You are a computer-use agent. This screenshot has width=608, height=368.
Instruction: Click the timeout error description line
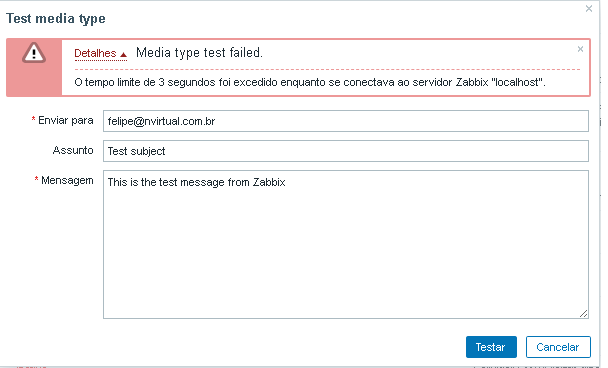coord(309,82)
